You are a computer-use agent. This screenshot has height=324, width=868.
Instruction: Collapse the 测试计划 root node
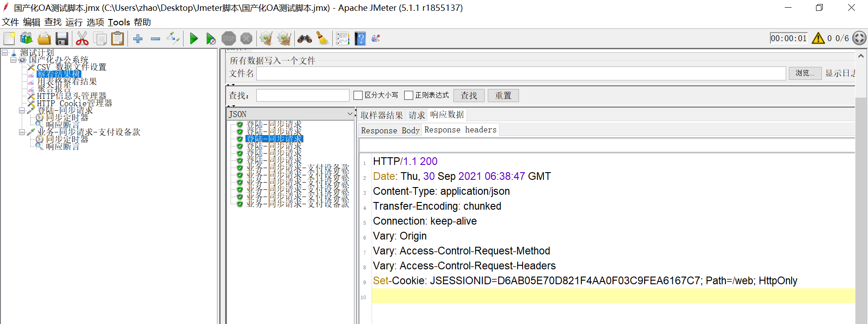tap(5, 52)
